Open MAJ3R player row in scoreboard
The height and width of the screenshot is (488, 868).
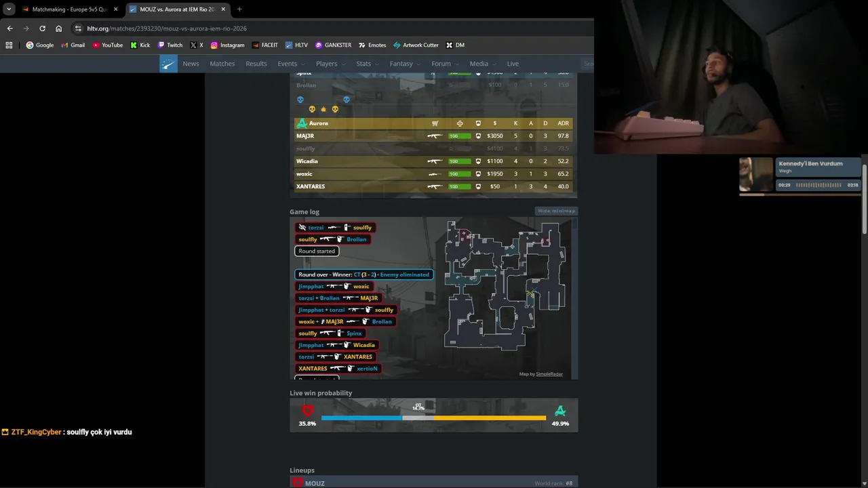(x=433, y=136)
